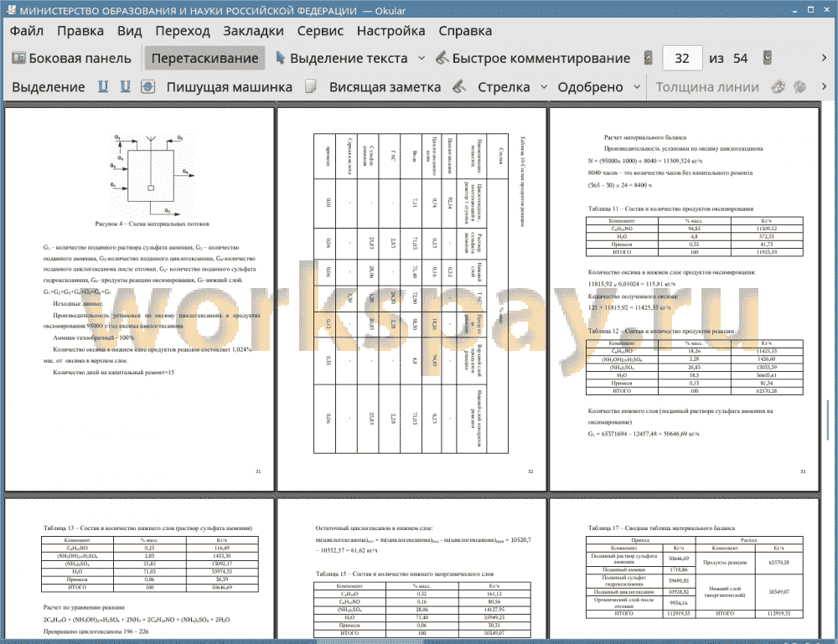Viewport: 838px width, 644px height.
Task: Expand the Одобрено stamp dropdown
Action: (x=637, y=87)
